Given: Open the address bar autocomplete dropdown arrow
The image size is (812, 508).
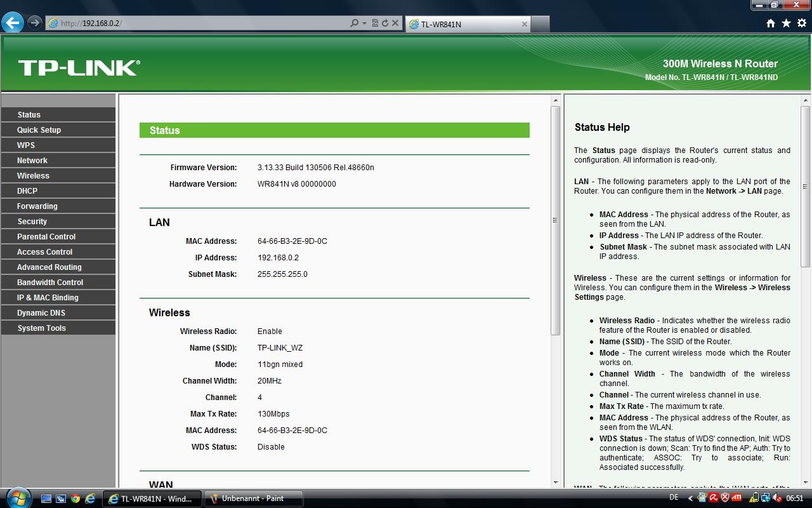Looking at the screenshot, I should [x=364, y=23].
